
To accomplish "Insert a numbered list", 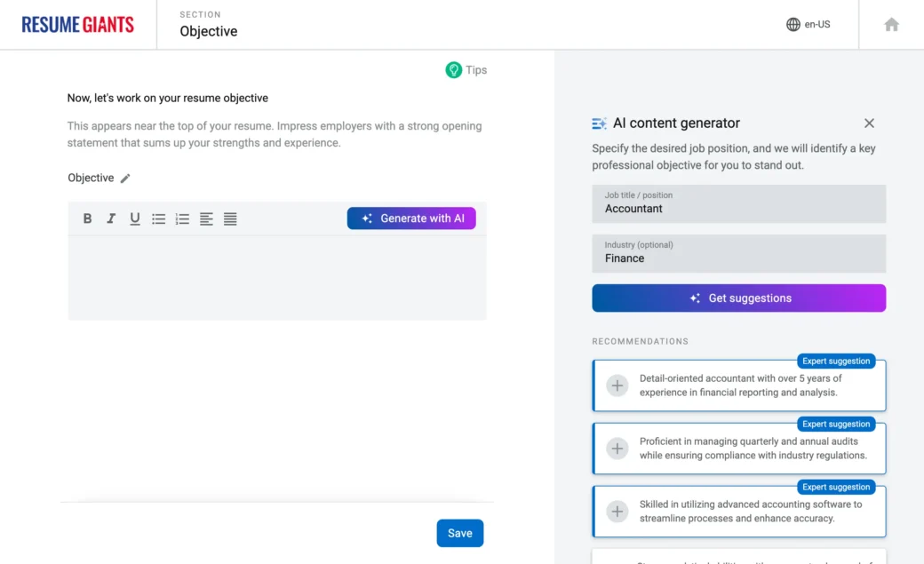I will (182, 218).
